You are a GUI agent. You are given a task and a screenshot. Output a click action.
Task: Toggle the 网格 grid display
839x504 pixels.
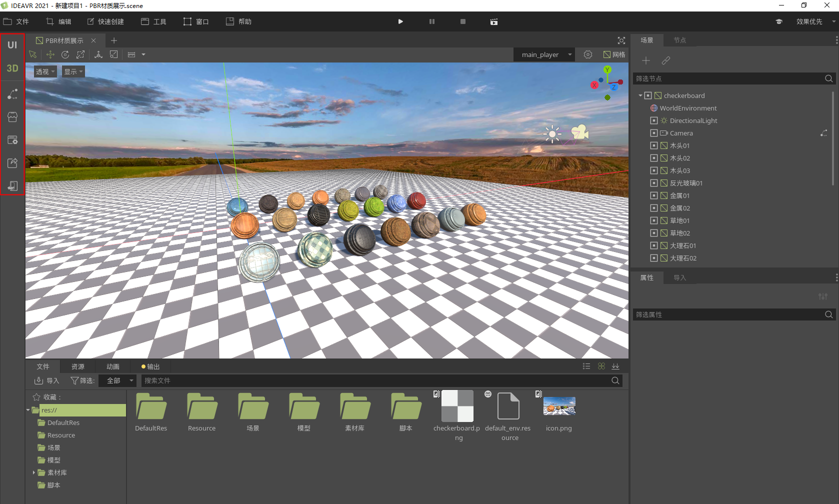[x=614, y=54]
